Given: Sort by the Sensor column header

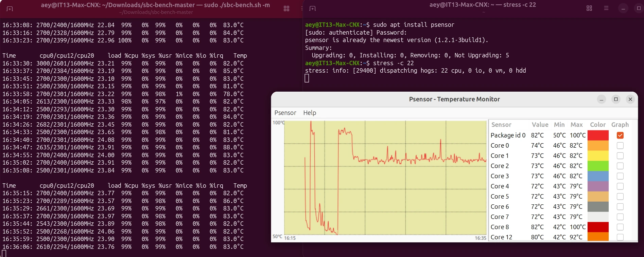Looking at the screenshot, I should pyautogui.click(x=501, y=125).
